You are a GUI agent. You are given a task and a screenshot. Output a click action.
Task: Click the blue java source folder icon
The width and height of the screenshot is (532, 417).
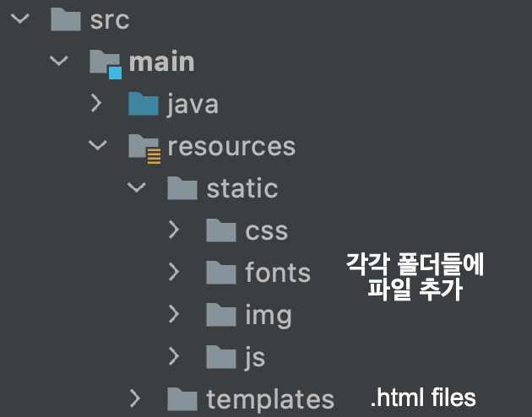tap(144, 103)
